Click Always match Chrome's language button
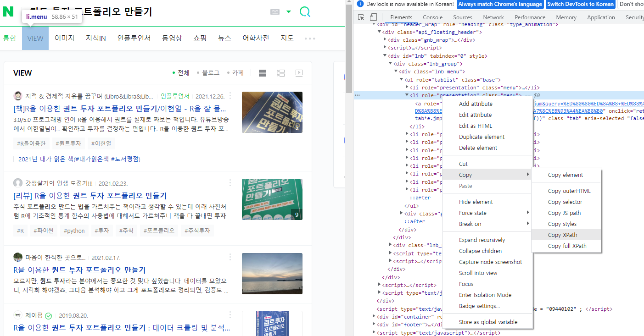 500,4
